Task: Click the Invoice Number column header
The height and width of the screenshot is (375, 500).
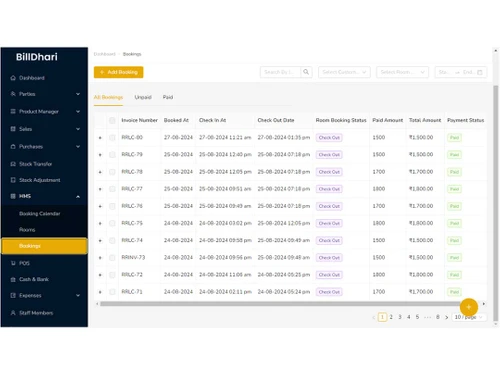Action: coord(139,120)
